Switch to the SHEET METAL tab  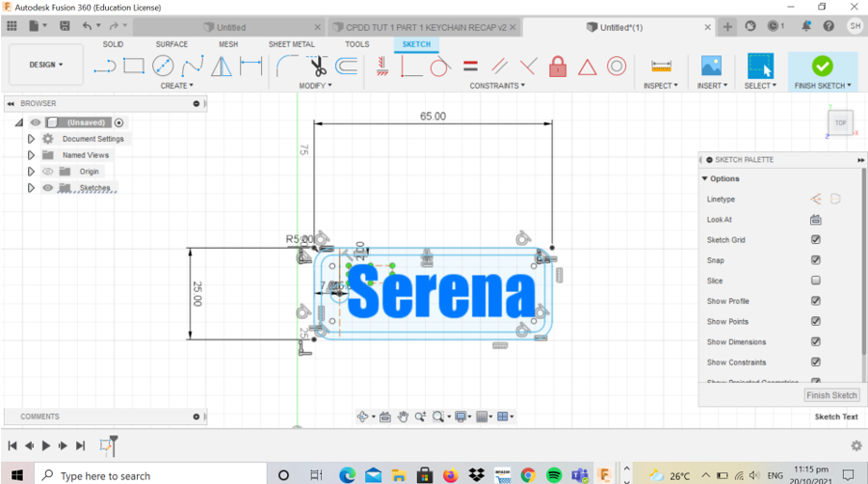coord(292,44)
